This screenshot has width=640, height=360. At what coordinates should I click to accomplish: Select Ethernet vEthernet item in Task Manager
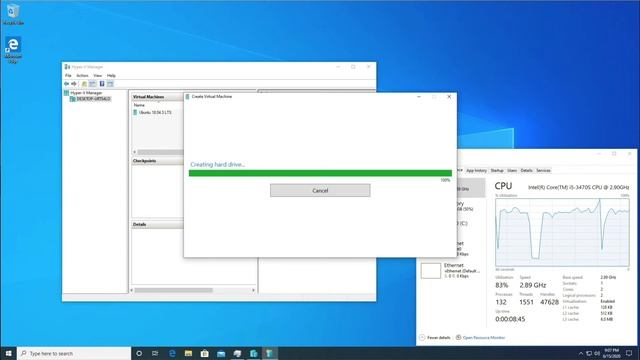coord(452,271)
